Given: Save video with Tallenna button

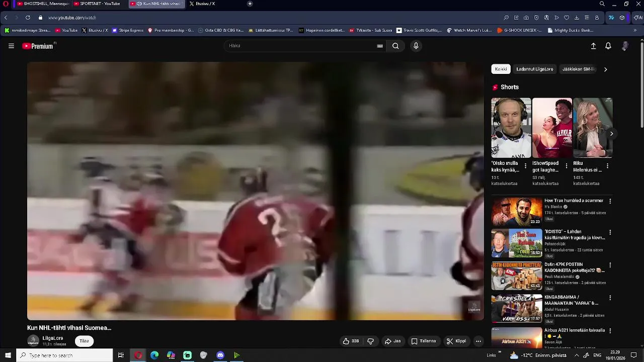Looking at the screenshot, I should click(x=424, y=341).
